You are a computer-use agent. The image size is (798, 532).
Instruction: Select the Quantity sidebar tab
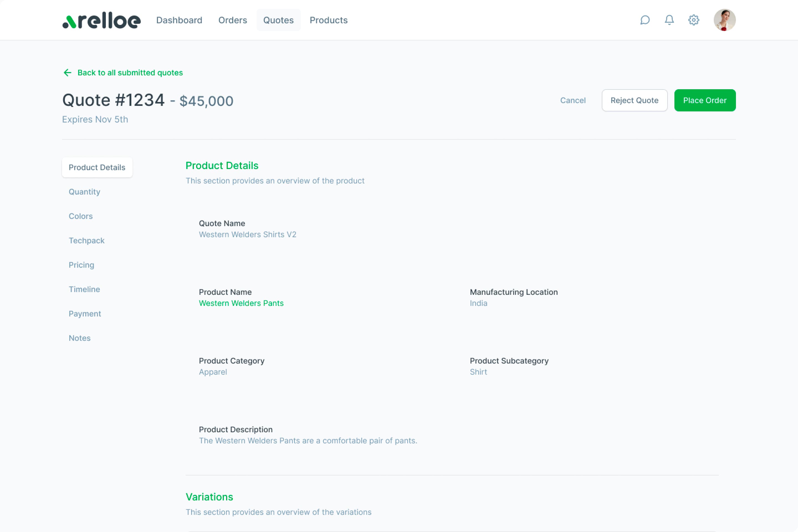click(x=85, y=192)
